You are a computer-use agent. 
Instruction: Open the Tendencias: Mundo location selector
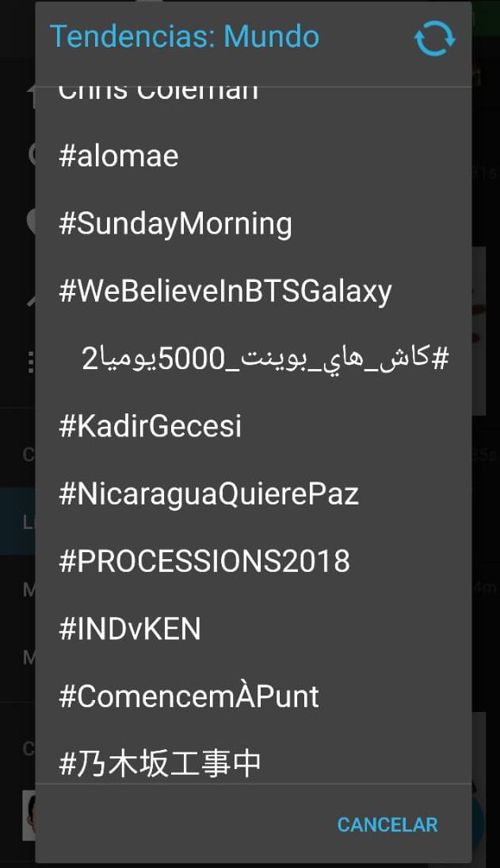[185, 36]
